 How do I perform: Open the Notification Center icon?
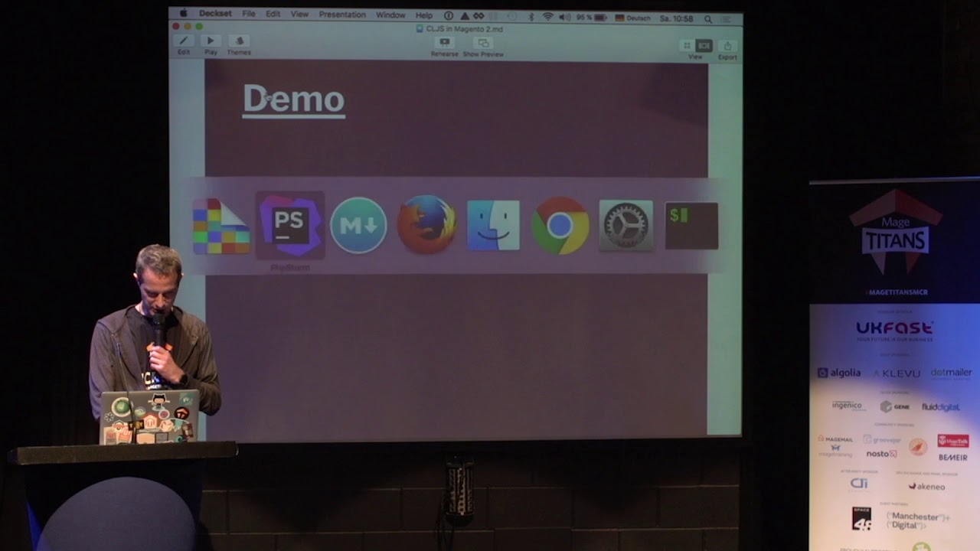(x=726, y=19)
